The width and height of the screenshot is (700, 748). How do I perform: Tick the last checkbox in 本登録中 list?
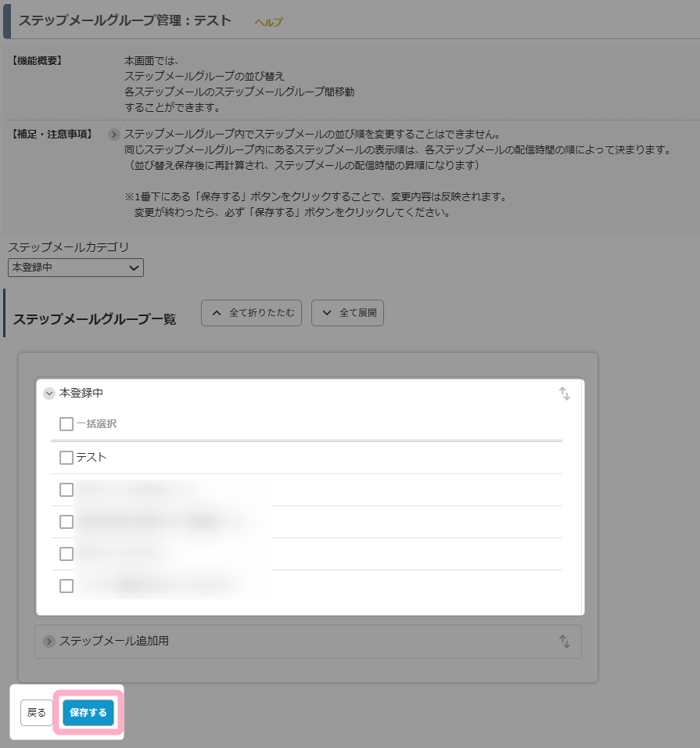point(66,586)
